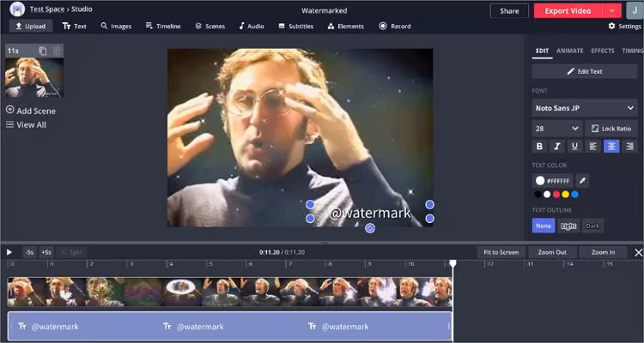Set text outline to Dark
644x343 pixels.
[x=592, y=226]
